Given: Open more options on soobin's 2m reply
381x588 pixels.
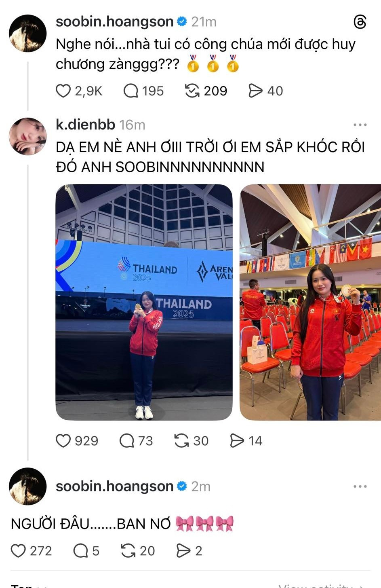Looking at the screenshot, I should [x=360, y=486].
